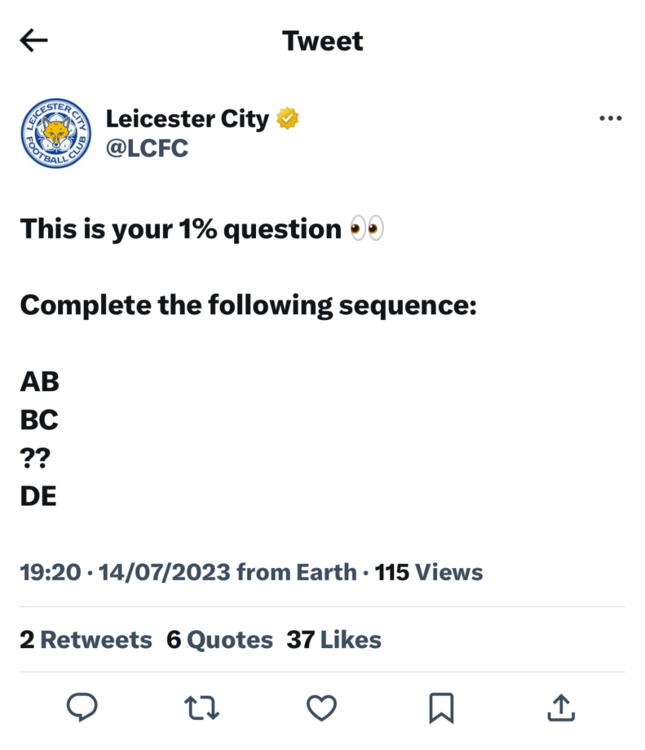View the 6 Quotes list
The width and height of the screenshot is (645, 750).
pos(220,640)
